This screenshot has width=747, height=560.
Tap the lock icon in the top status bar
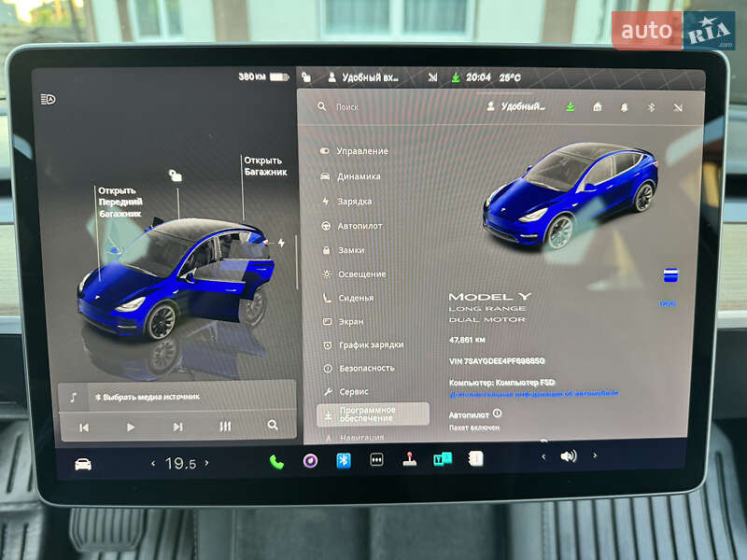click(308, 77)
